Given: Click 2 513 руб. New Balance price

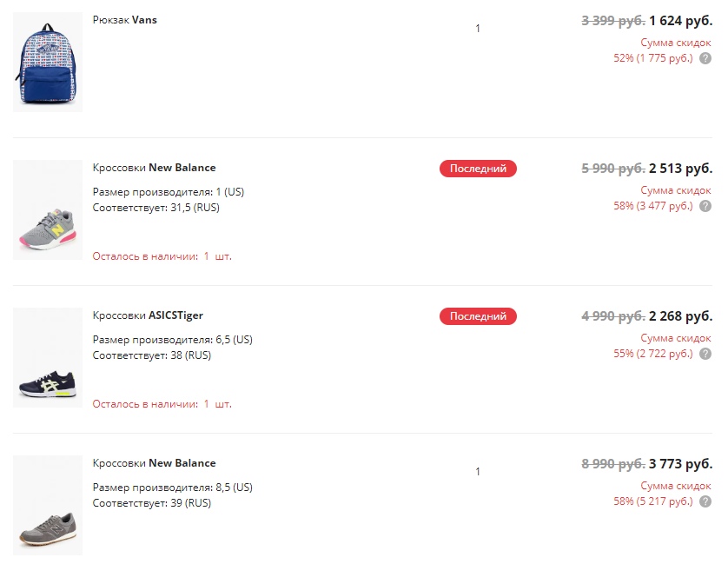Looking at the screenshot, I should click(x=680, y=169).
